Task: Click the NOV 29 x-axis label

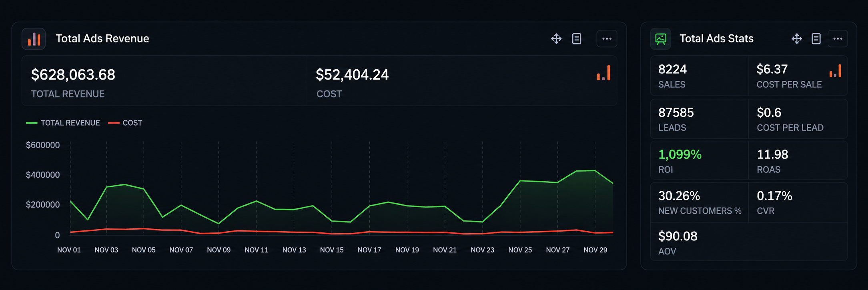Action: (595, 250)
